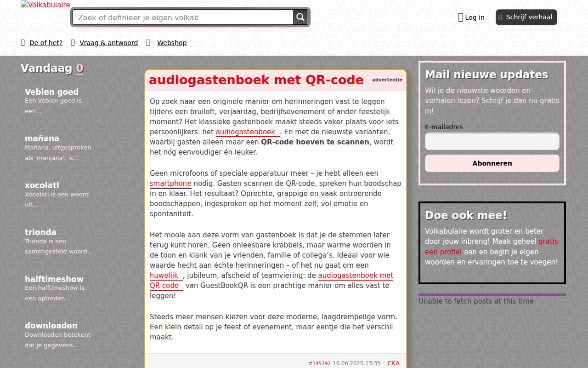The width and height of the screenshot is (588, 368).
Task: Open the Veblen goed entry
Action: point(51,92)
